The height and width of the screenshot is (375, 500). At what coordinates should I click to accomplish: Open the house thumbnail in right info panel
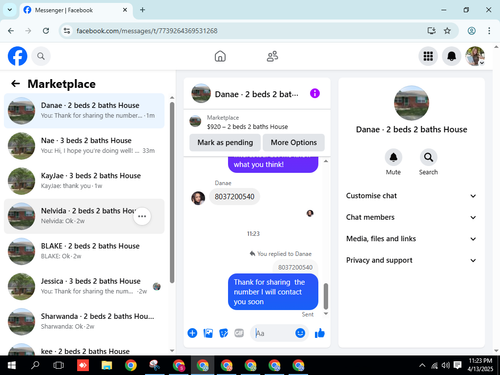click(411, 103)
